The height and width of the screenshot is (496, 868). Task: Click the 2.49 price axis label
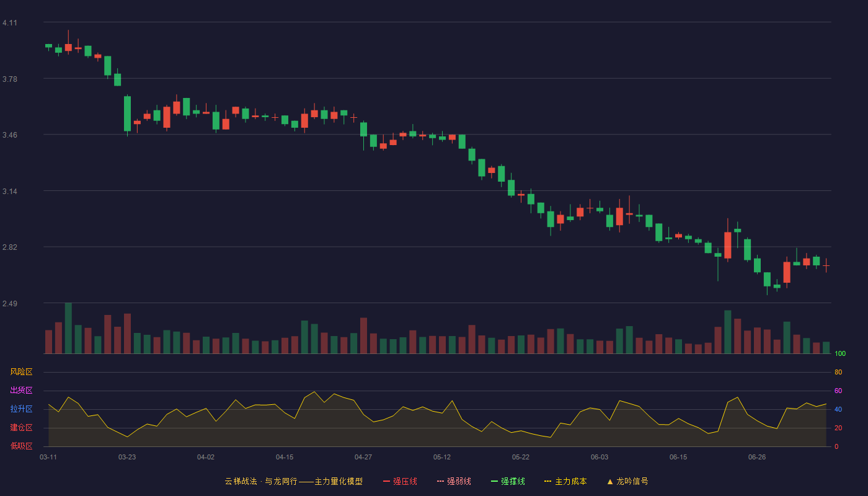point(10,303)
